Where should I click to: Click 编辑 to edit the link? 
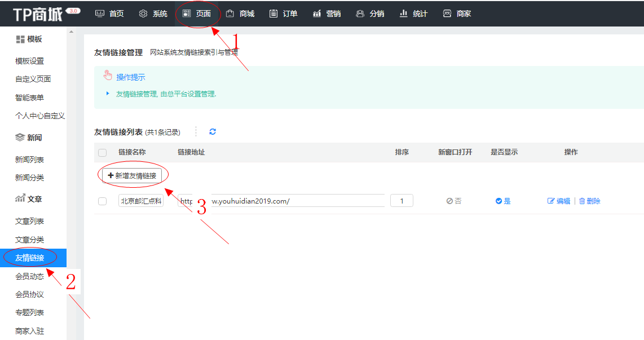click(559, 201)
